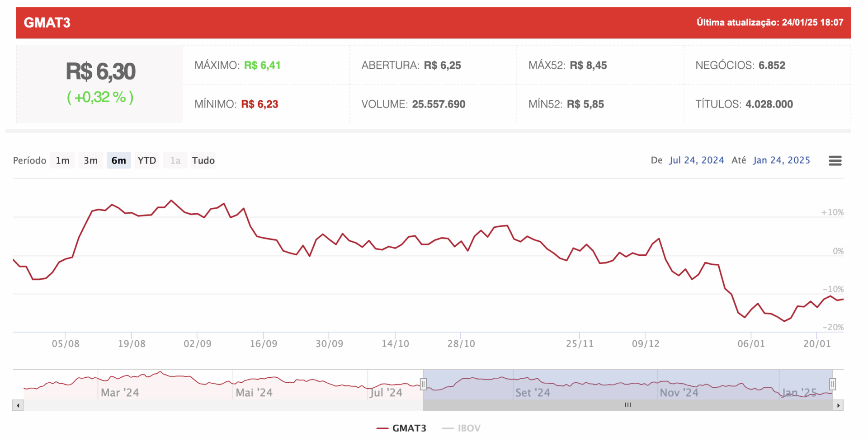Screen dimensions: 868x441
Task: Grab the left navigator range handle
Action: pyautogui.click(x=423, y=385)
